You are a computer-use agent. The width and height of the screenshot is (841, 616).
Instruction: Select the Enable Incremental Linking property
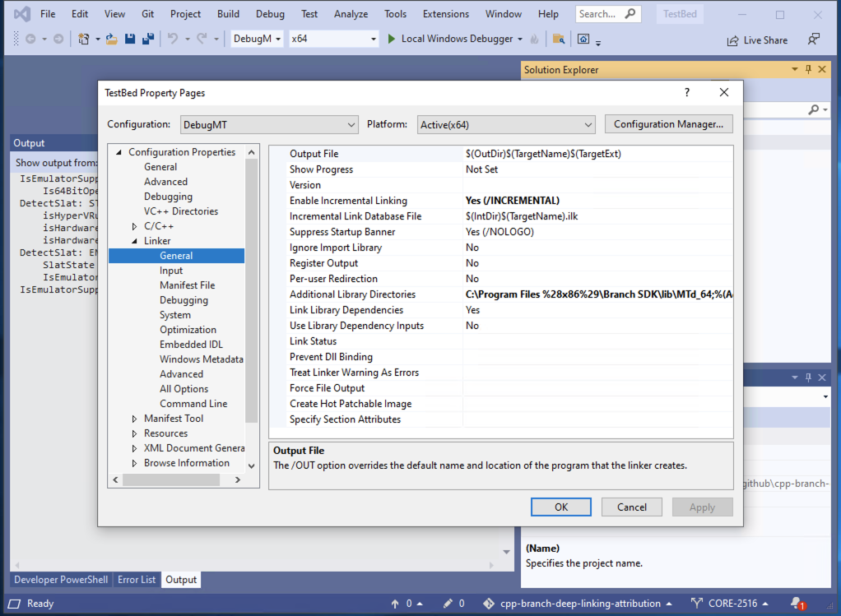349,201
